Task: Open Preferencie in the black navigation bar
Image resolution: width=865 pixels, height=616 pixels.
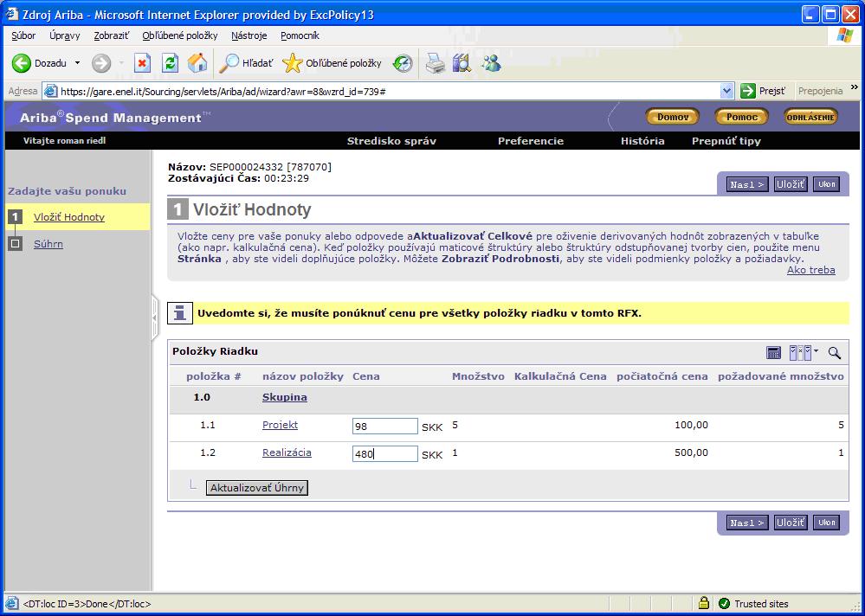Action: [530, 141]
